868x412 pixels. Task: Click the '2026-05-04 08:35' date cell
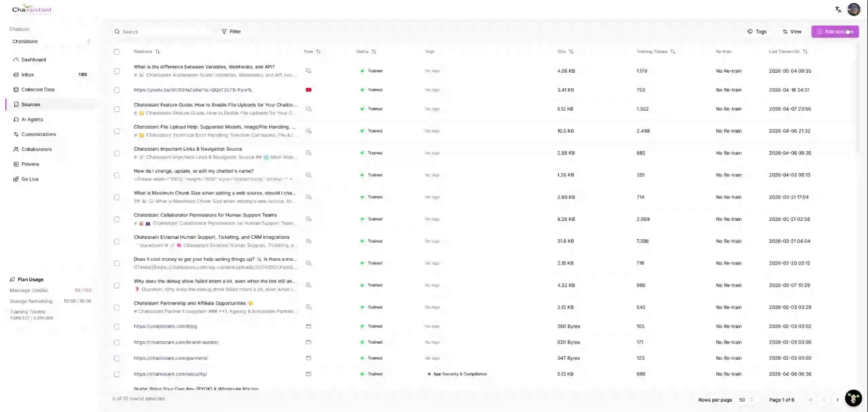click(789, 71)
